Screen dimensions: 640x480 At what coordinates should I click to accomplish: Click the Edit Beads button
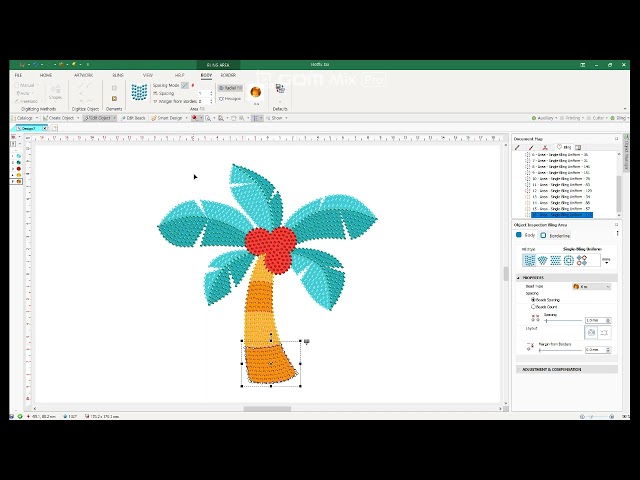133,118
